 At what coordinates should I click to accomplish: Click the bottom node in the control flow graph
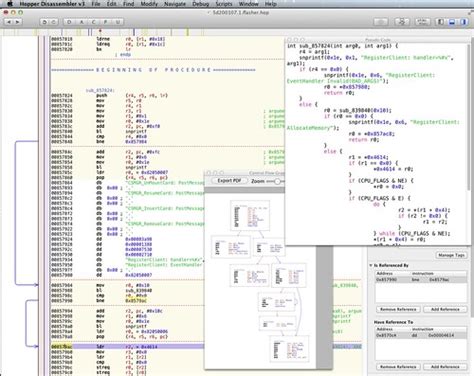point(289,349)
